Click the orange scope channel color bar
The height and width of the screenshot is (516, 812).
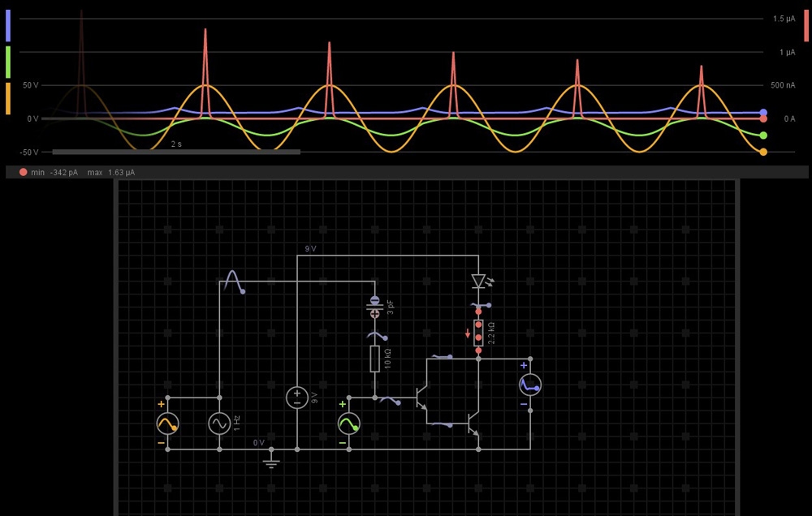8,98
